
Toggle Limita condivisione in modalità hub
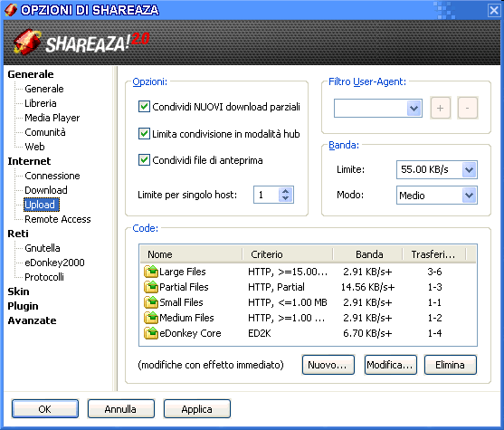tap(144, 133)
